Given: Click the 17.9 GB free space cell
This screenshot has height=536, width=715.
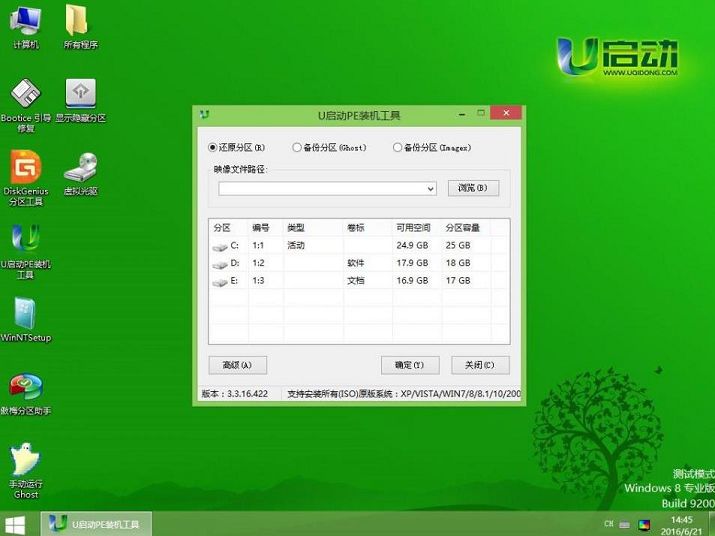Looking at the screenshot, I should click(412, 263).
